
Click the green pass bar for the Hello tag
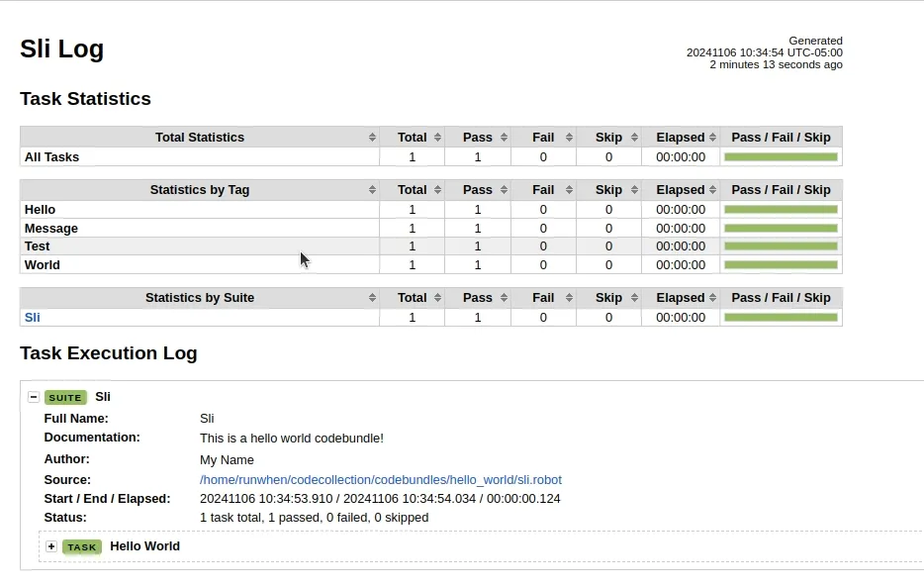click(x=781, y=209)
